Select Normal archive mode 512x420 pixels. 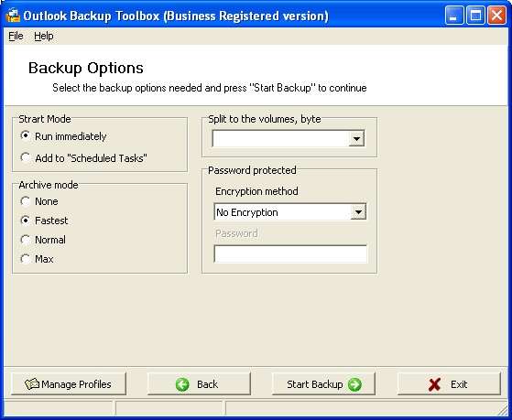(25, 240)
